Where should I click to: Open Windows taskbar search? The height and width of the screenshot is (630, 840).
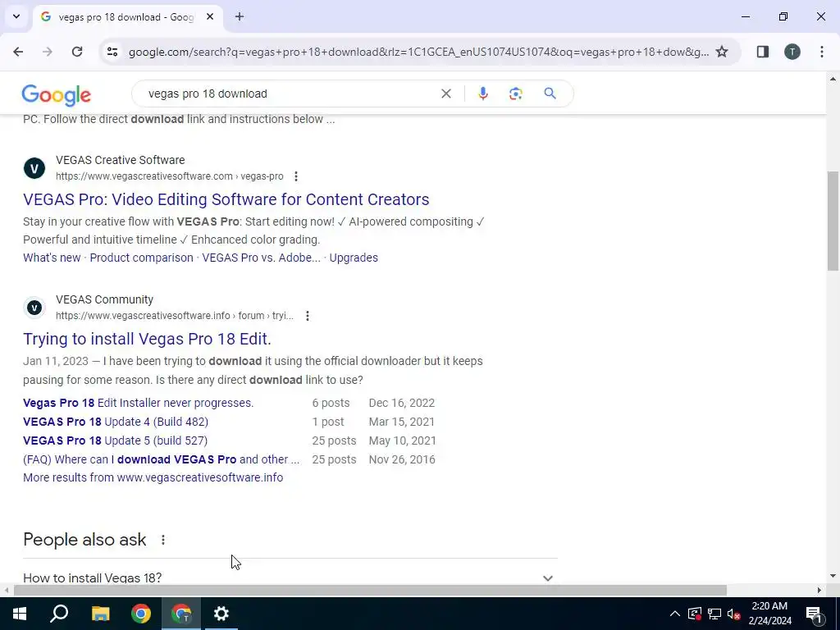[59, 614]
